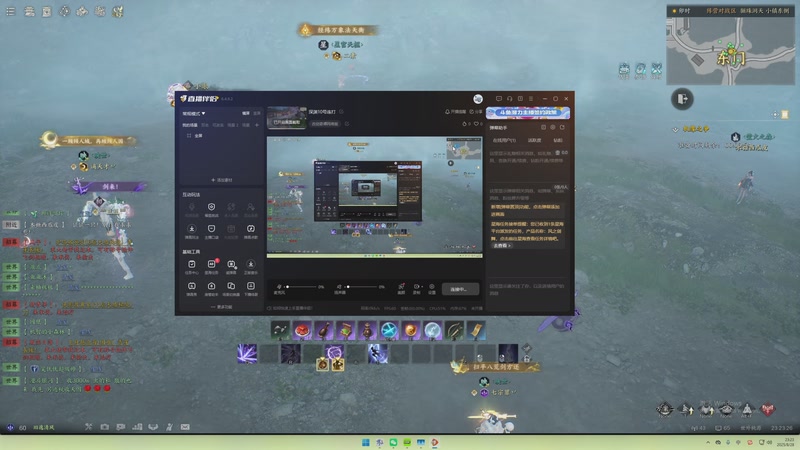The image size is (800, 450).
Task: Click the 分享 share link
Action: [476, 112]
